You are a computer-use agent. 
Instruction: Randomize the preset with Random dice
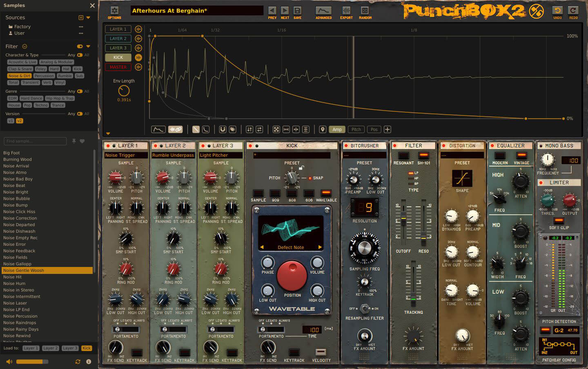coord(365,11)
